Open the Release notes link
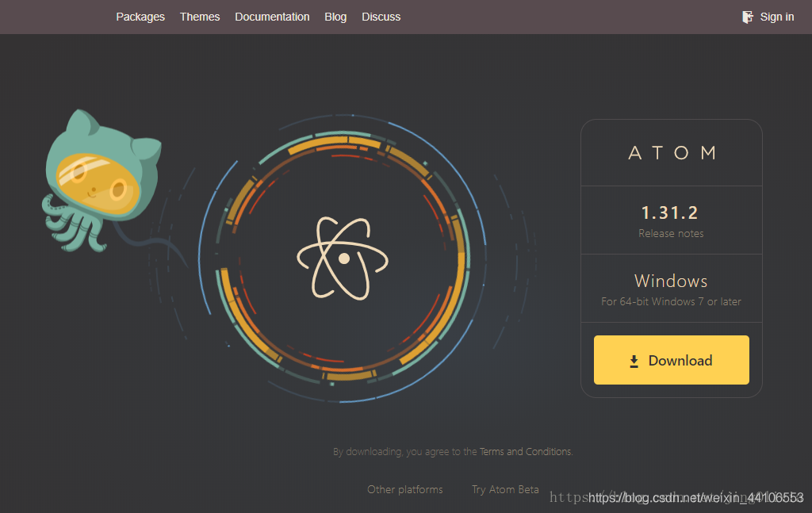812x513 pixels. [671, 233]
